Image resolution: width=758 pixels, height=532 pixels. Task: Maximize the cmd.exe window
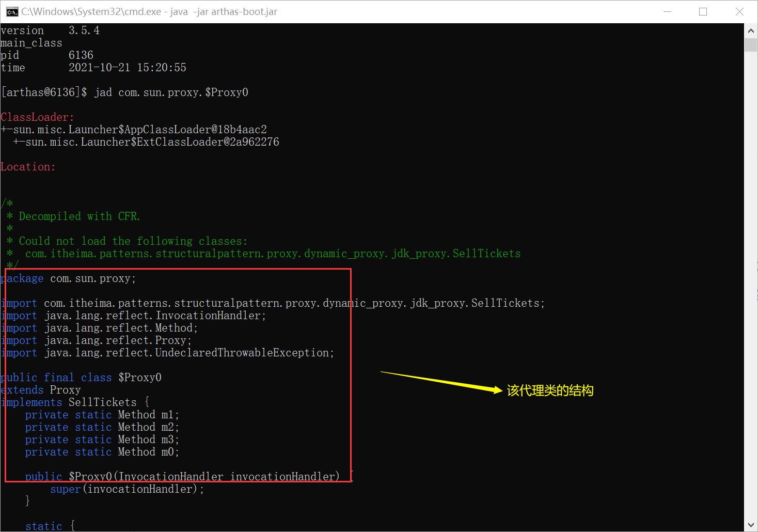(x=703, y=11)
